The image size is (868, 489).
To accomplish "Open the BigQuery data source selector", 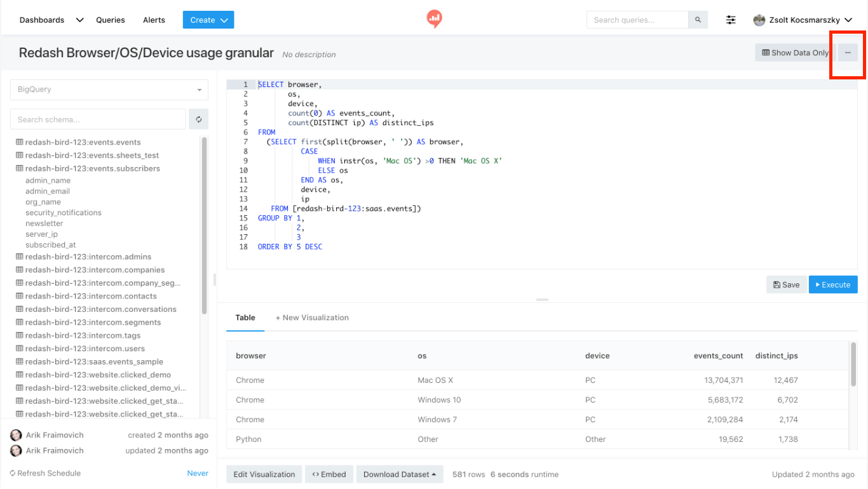I will [x=109, y=90].
